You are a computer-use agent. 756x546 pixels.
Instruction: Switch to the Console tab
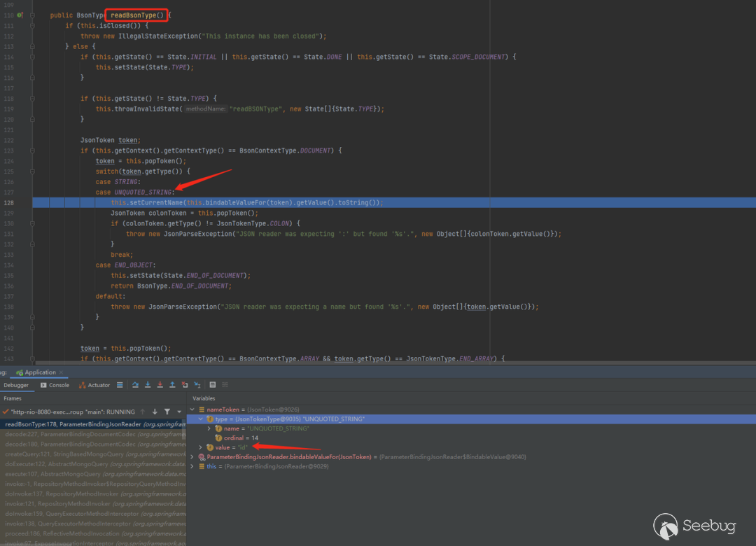pos(55,385)
